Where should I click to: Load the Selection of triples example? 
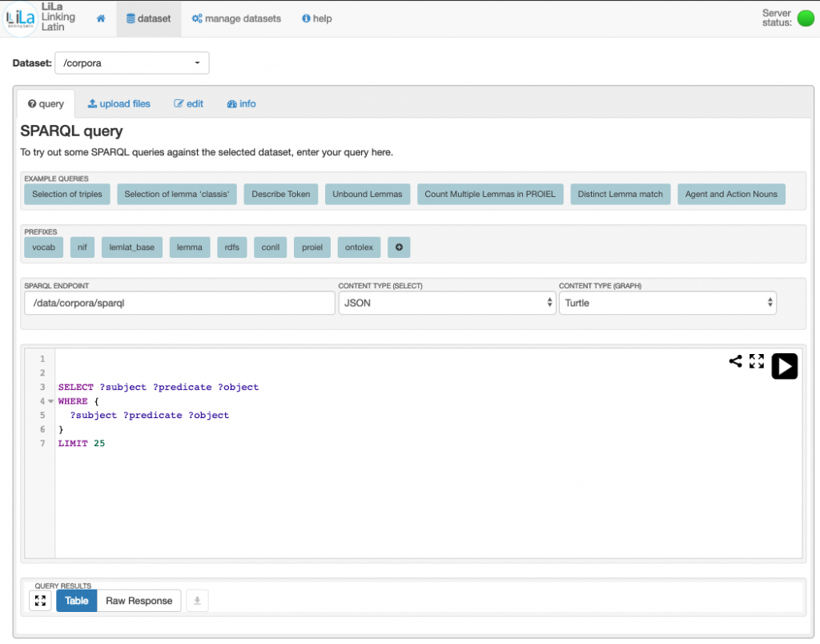[x=67, y=194]
